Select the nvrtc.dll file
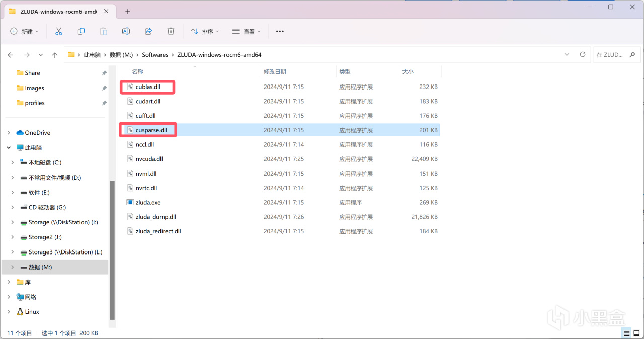The height and width of the screenshot is (339, 644). (x=146, y=188)
